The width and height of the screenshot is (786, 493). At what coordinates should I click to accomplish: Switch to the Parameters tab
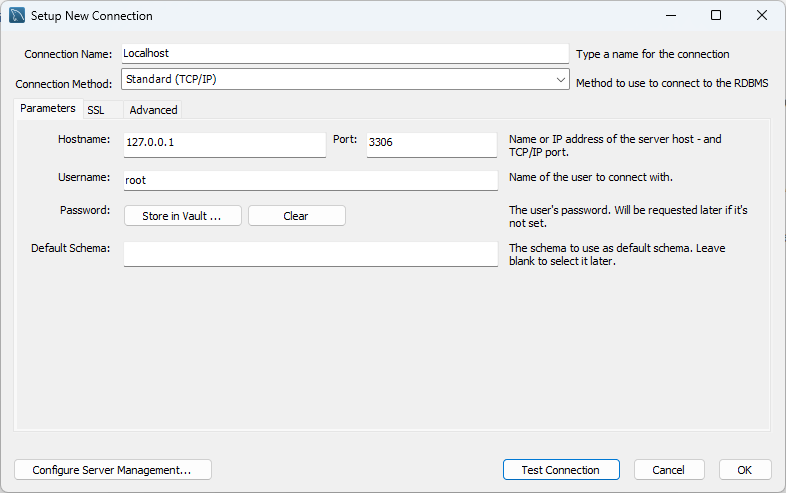(47, 109)
